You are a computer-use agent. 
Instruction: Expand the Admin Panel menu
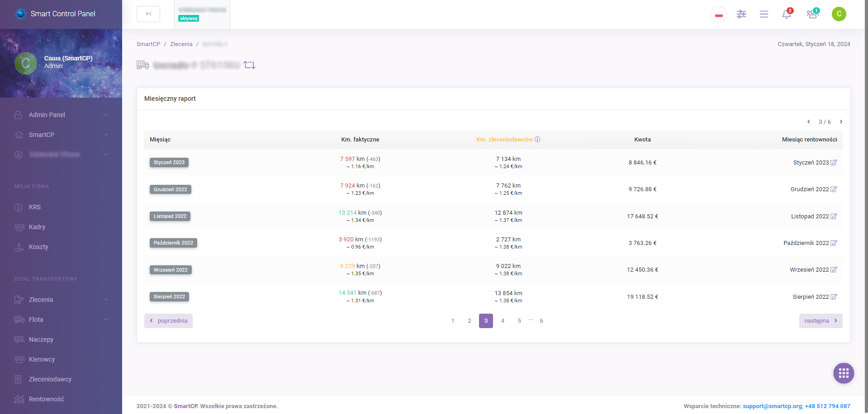click(61, 115)
